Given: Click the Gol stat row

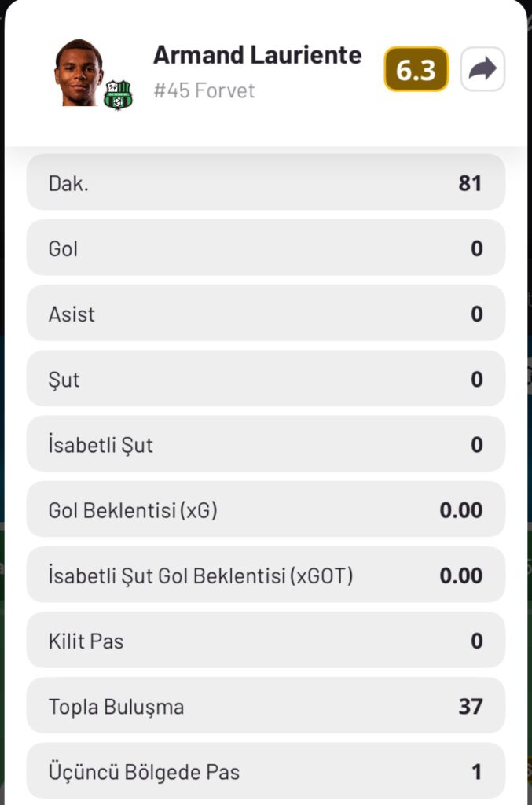Looking at the screenshot, I should pyautogui.click(x=266, y=248).
